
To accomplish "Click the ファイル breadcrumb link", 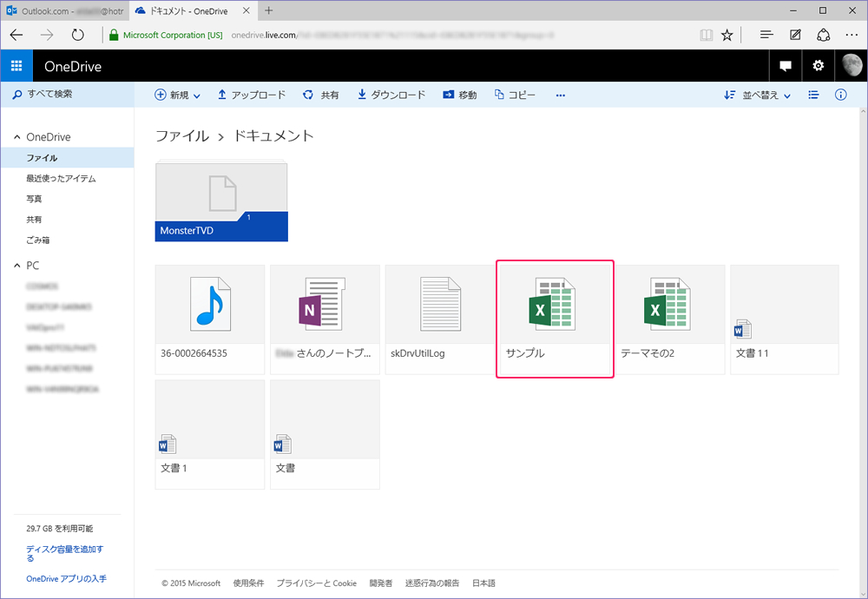I will (182, 135).
